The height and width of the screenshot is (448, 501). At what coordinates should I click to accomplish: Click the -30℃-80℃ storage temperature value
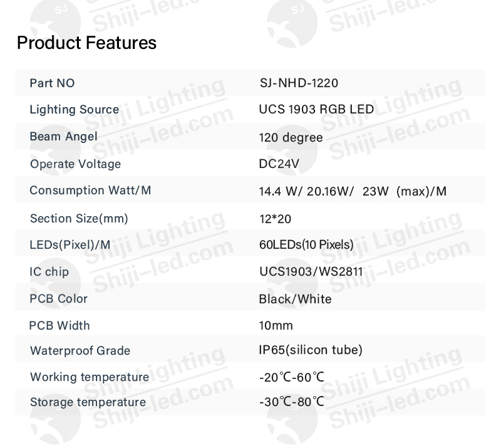coord(291,402)
